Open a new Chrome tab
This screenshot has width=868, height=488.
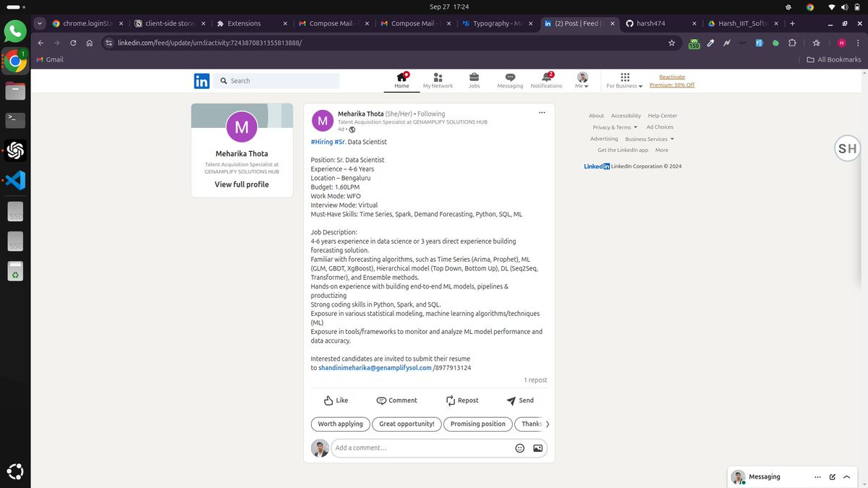coord(793,23)
